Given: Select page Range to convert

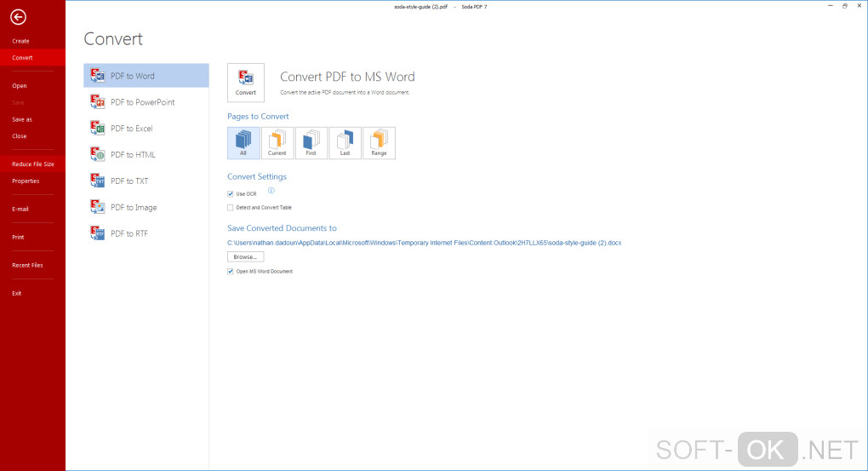Looking at the screenshot, I should tap(380, 143).
